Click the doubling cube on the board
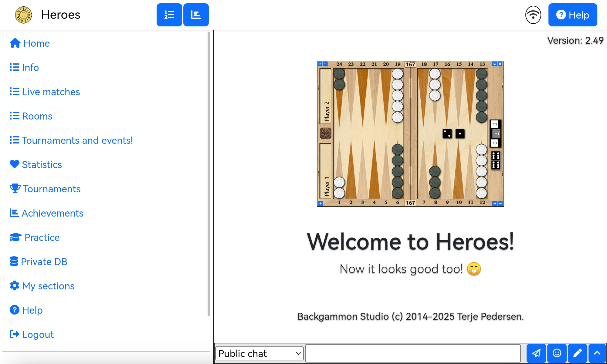The image size is (607, 364). point(325,133)
